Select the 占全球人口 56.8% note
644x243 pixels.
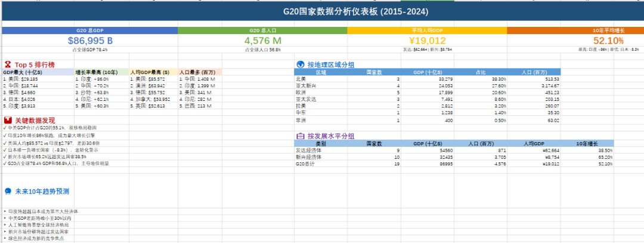click(x=262, y=50)
